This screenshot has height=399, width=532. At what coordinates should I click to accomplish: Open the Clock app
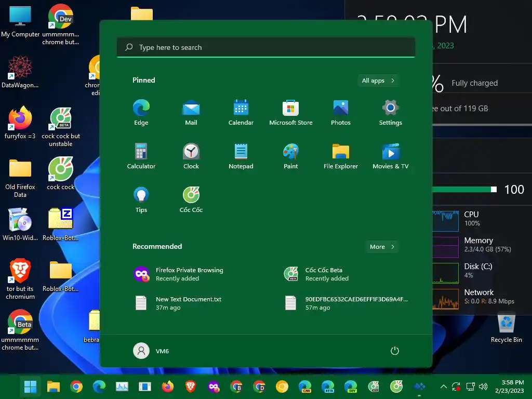click(x=191, y=156)
